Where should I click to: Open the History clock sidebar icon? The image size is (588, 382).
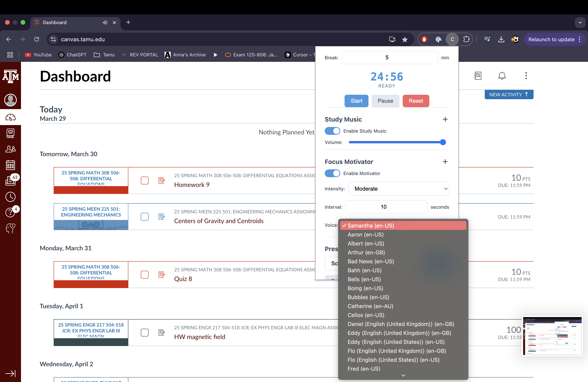(x=10, y=197)
